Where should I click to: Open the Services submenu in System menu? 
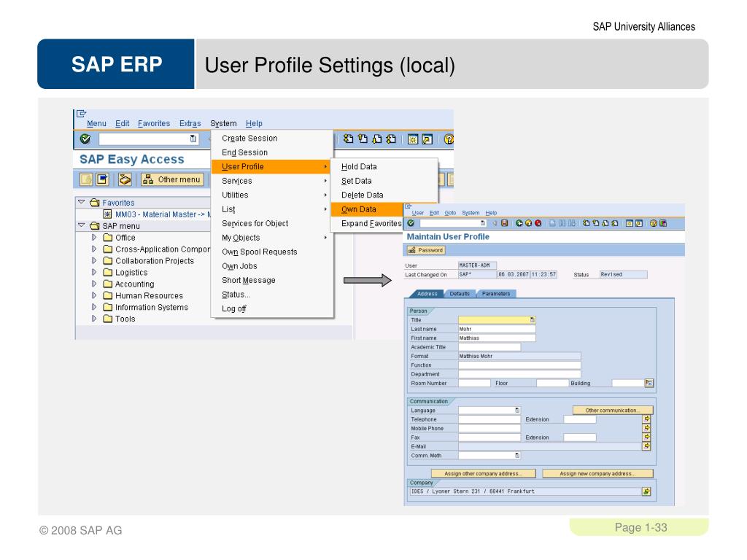click(x=272, y=181)
